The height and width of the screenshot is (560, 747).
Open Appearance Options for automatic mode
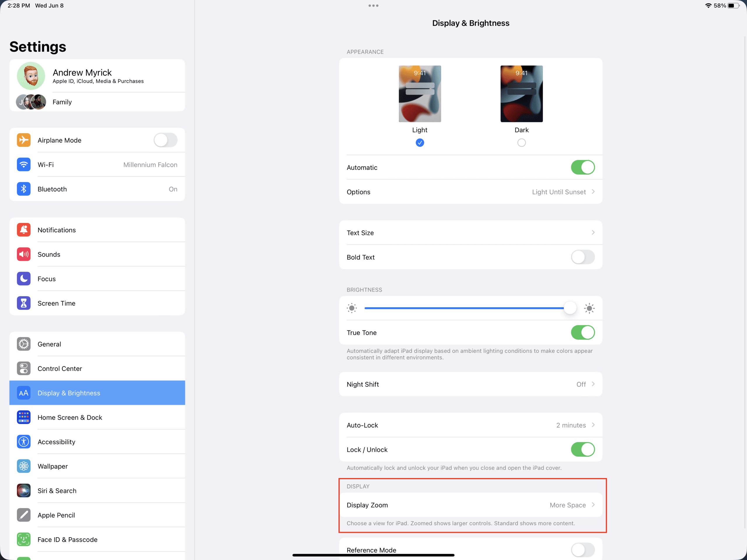pos(471,192)
